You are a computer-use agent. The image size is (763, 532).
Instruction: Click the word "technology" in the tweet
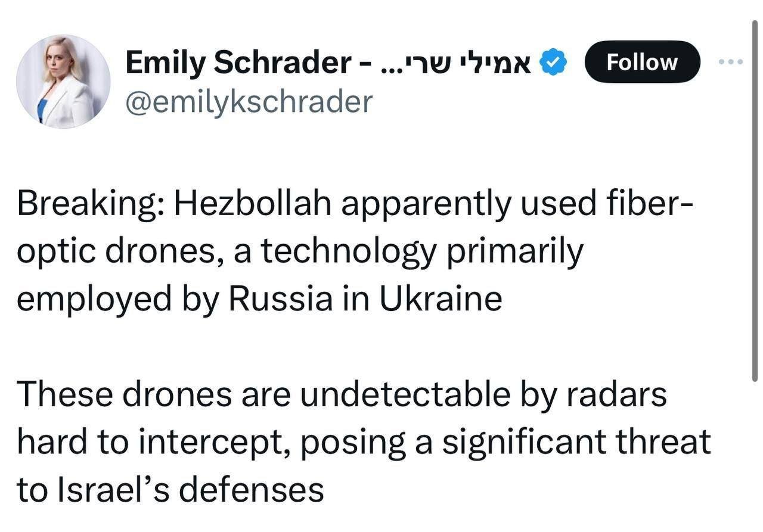click(349, 251)
